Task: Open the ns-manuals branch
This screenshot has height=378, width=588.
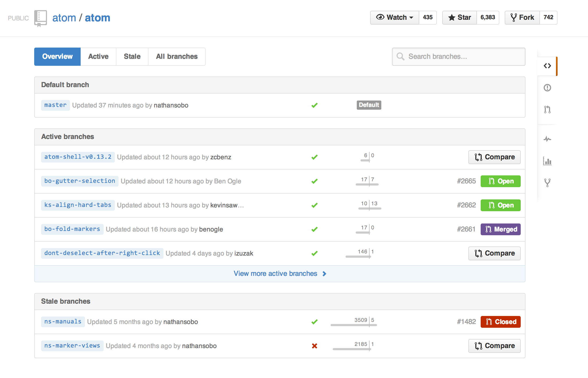Action: tap(63, 322)
